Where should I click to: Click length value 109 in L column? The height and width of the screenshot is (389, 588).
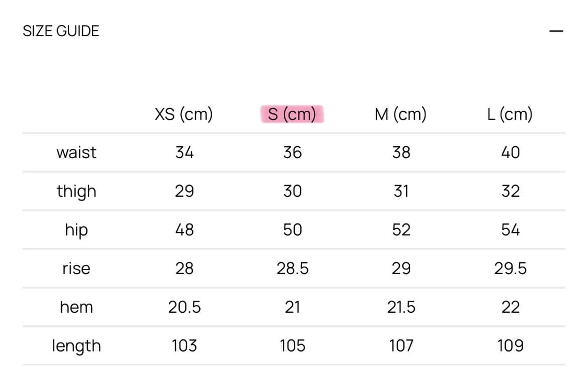pyautogui.click(x=510, y=346)
